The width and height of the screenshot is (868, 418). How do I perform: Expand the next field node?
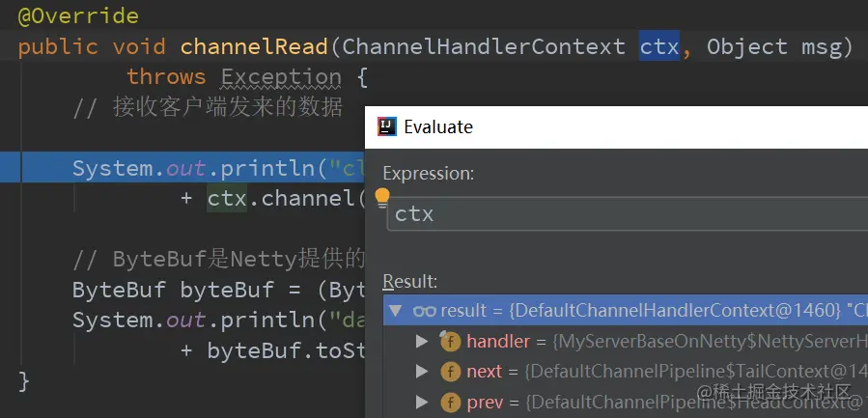(422, 372)
